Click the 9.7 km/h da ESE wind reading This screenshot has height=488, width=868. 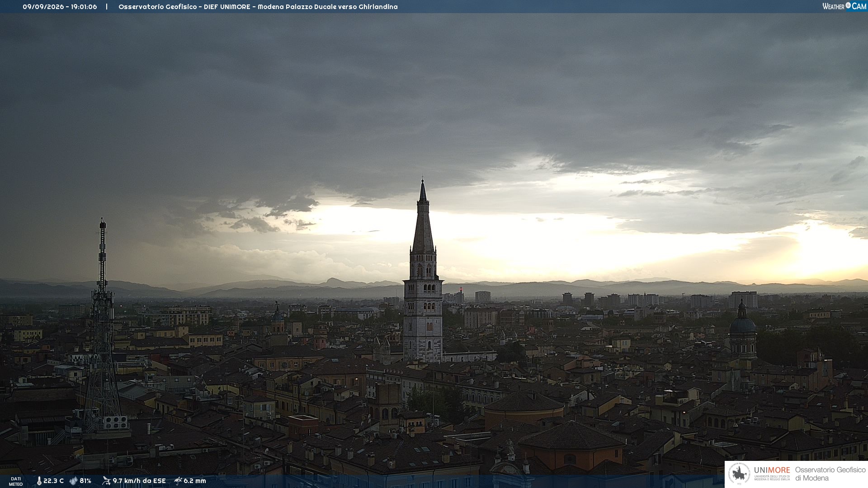click(x=139, y=481)
